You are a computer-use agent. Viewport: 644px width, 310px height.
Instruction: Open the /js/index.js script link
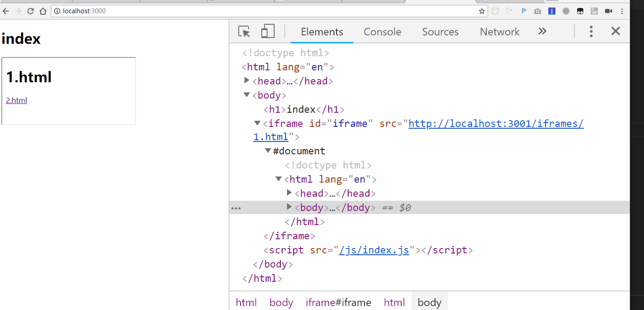374,250
